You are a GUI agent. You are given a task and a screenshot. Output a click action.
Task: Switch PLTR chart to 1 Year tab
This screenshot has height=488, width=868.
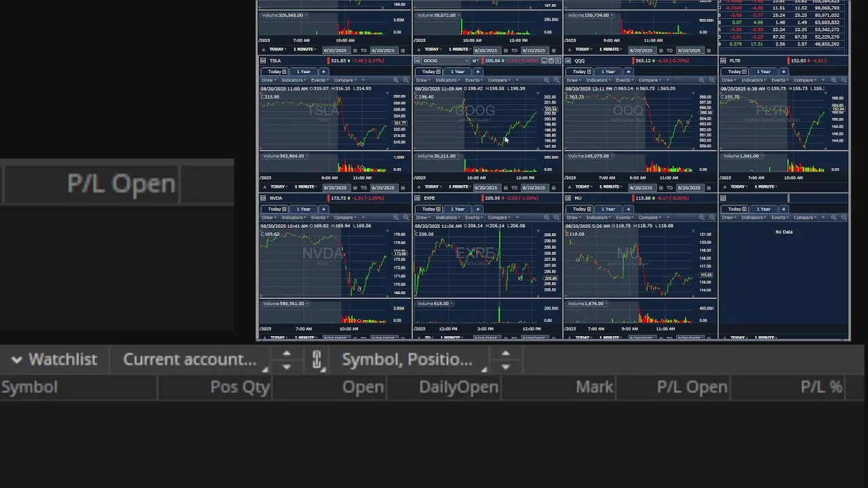pos(764,71)
